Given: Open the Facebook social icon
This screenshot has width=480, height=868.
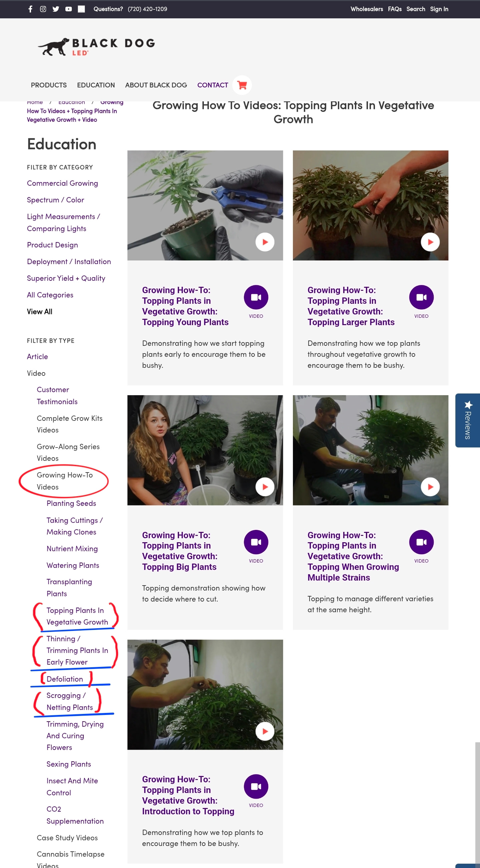Looking at the screenshot, I should (x=30, y=9).
